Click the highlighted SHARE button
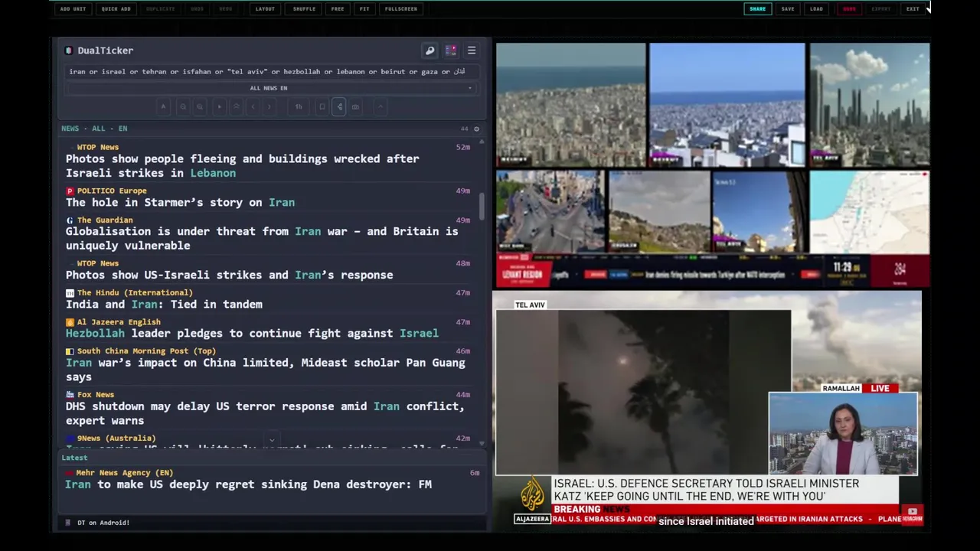The width and height of the screenshot is (980, 551). tap(757, 9)
